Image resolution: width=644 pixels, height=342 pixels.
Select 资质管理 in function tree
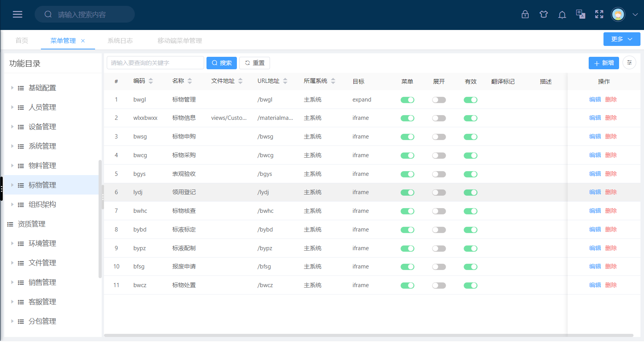(x=32, y=224)
